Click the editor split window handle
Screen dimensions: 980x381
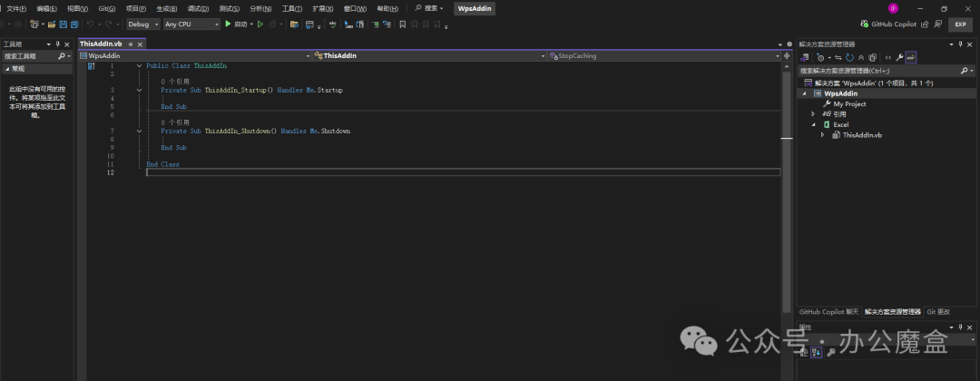coord(786,55)
